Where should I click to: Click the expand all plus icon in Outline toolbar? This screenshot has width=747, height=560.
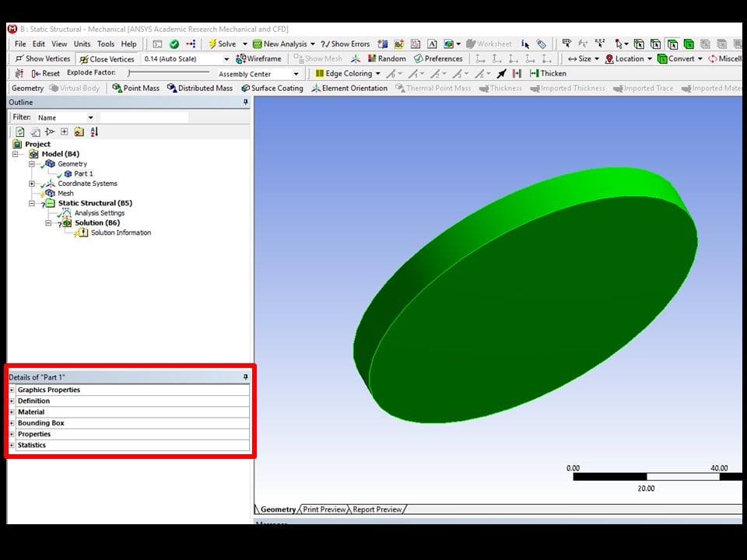65,132
